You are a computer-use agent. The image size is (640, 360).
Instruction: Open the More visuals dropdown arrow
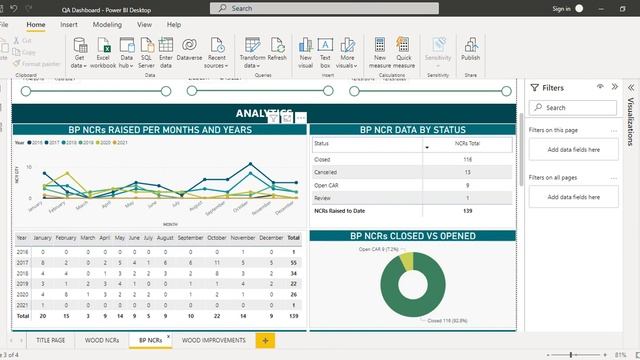pos(356,66)
